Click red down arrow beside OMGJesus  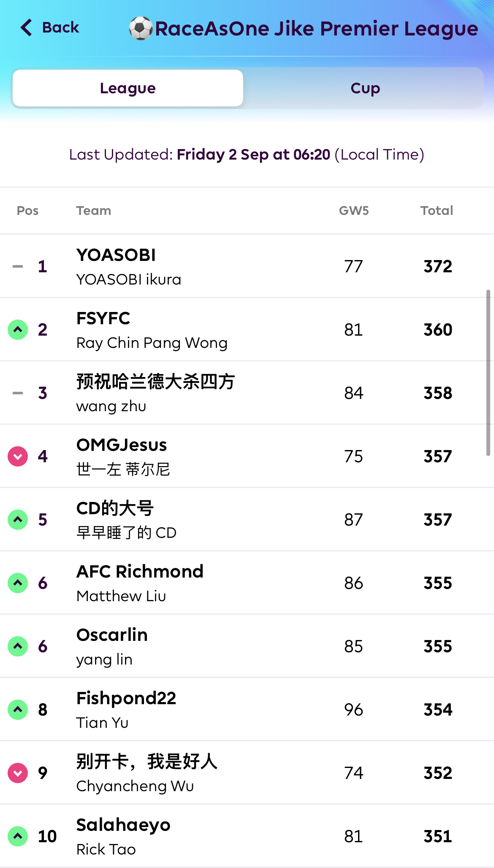18,456
